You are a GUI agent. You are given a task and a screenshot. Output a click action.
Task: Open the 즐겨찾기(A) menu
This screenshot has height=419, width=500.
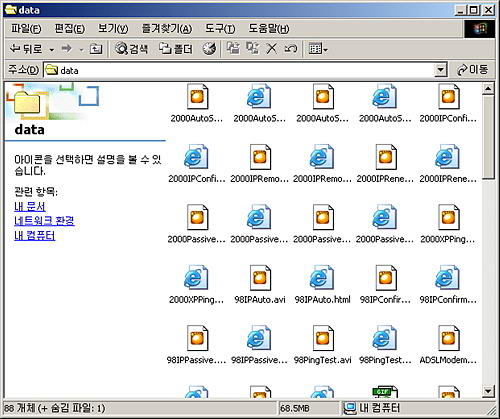tap(167, 29)
